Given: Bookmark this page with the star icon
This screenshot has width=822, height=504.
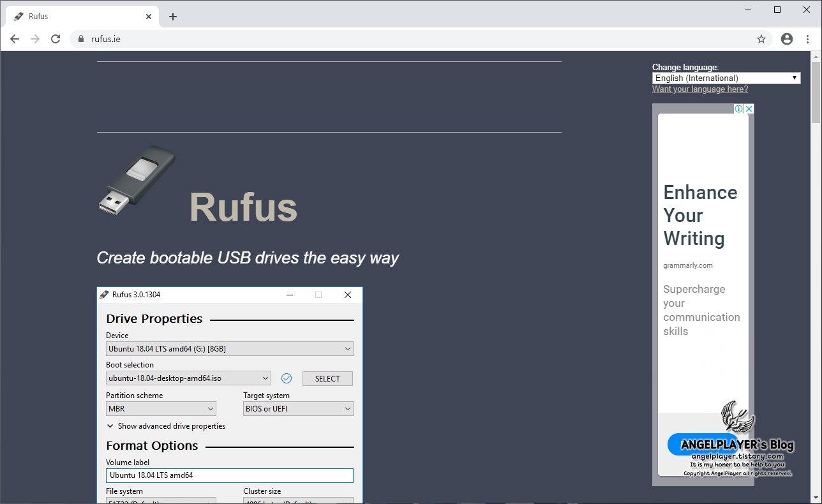Looking at the screenshot, I should point(761,39).
